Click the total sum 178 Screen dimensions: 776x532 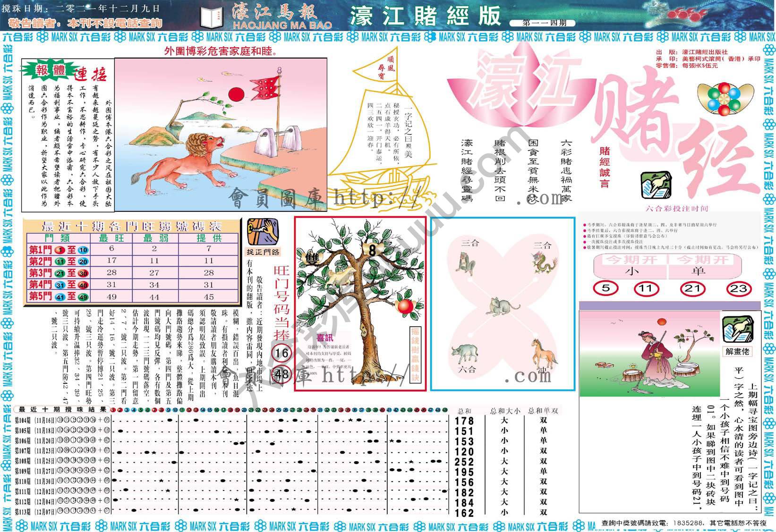(464, 421)
